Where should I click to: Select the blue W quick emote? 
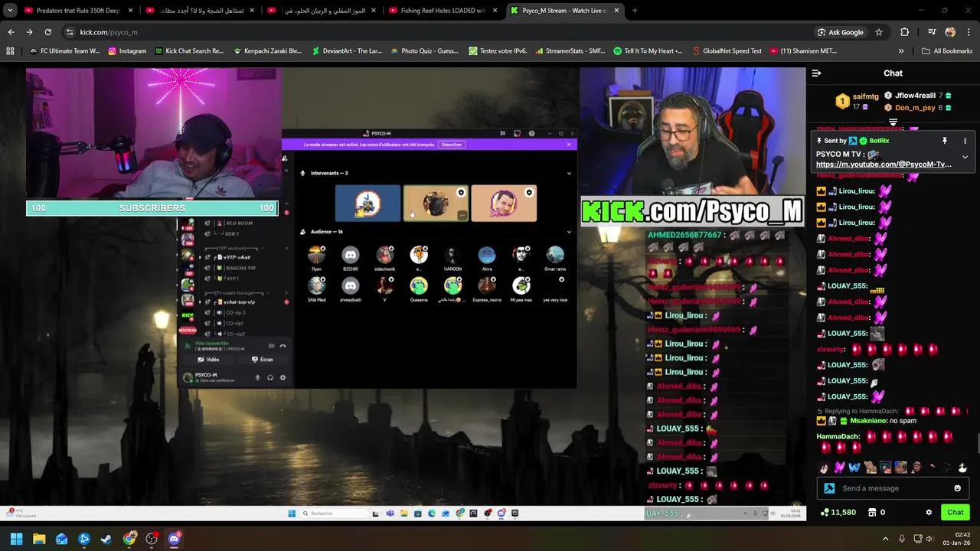[854, 468]
